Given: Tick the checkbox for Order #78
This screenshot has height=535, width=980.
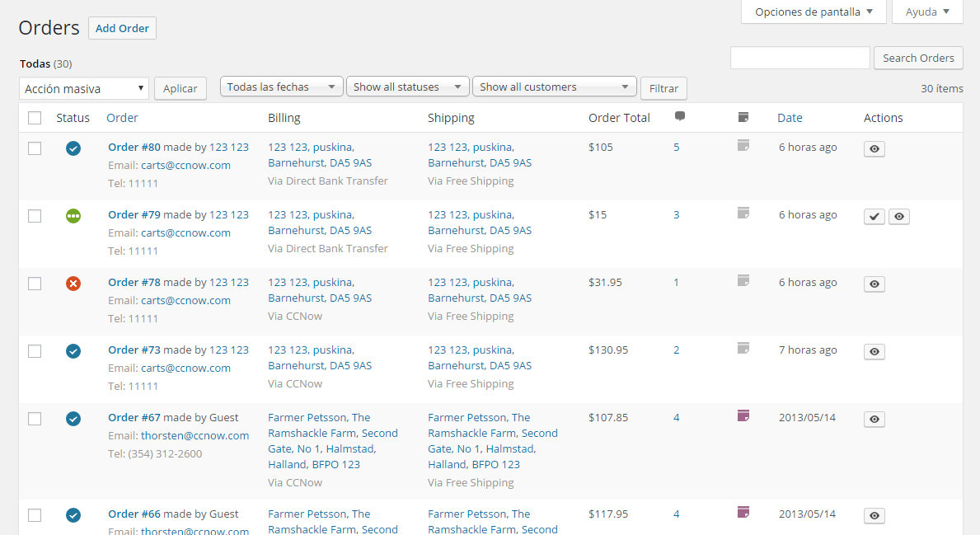Looking at the screenshot, I should coord(35,283).
